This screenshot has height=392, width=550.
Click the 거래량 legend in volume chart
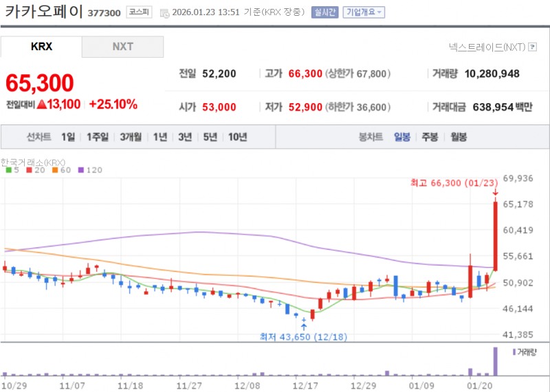pyautogui.click(x=525, y=352)
